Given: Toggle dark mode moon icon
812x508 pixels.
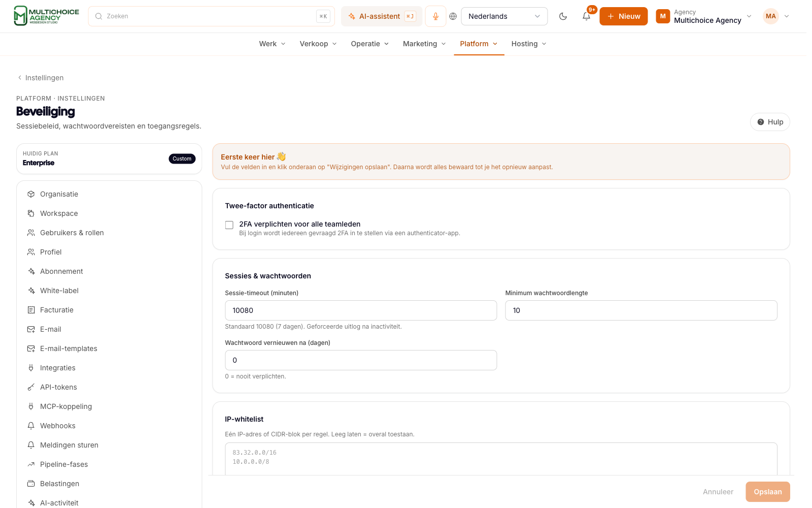Looking at the screenshot, I should tap(563, 16).
